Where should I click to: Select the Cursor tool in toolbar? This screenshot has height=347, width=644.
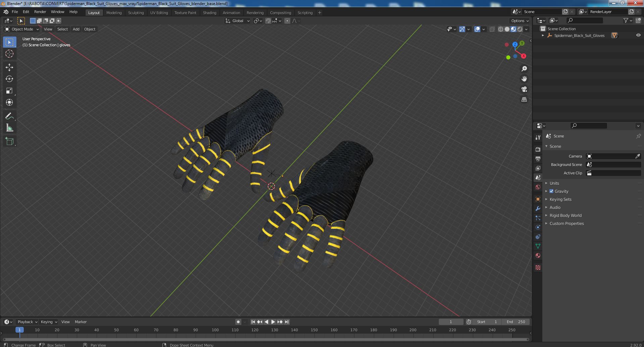pyautogui.click(x=9, y=54)
